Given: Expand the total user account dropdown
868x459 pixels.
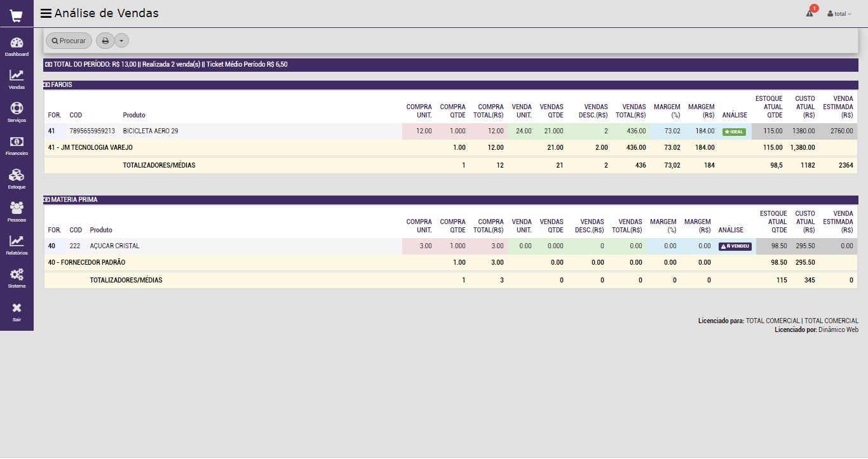Looking at the screenshot, I should tap(839, 13).
